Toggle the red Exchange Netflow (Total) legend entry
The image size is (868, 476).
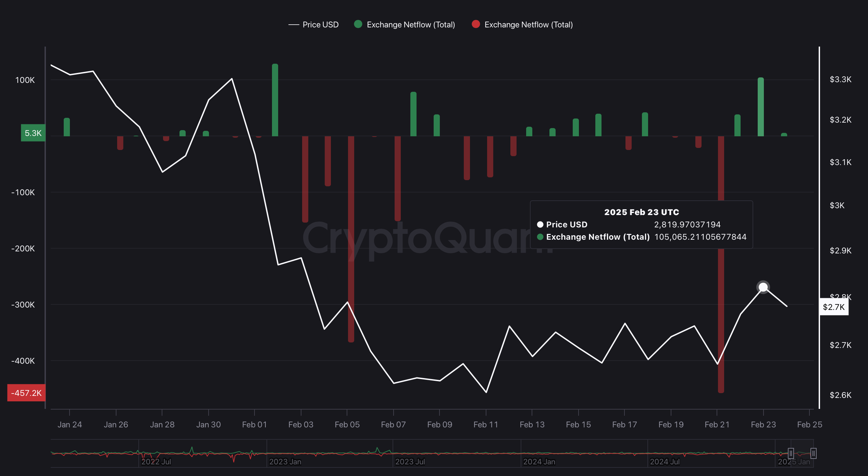[529, 24]
